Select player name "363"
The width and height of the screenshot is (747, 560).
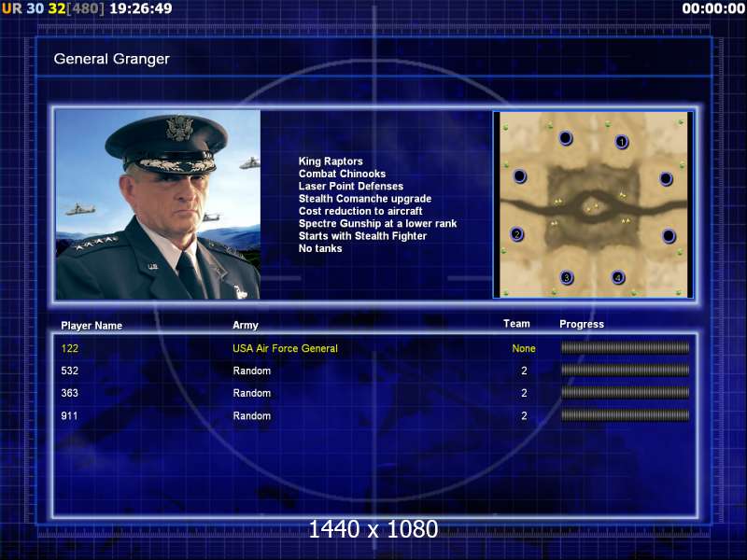click(69, 393)
